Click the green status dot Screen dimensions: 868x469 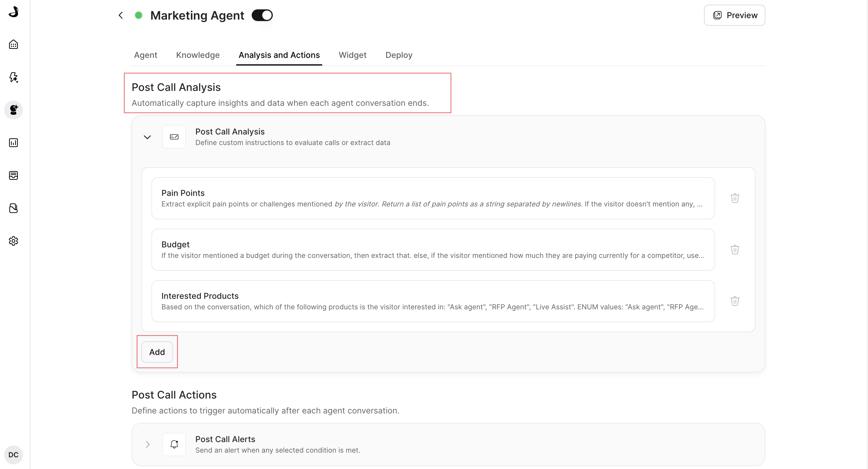[139, 15]
